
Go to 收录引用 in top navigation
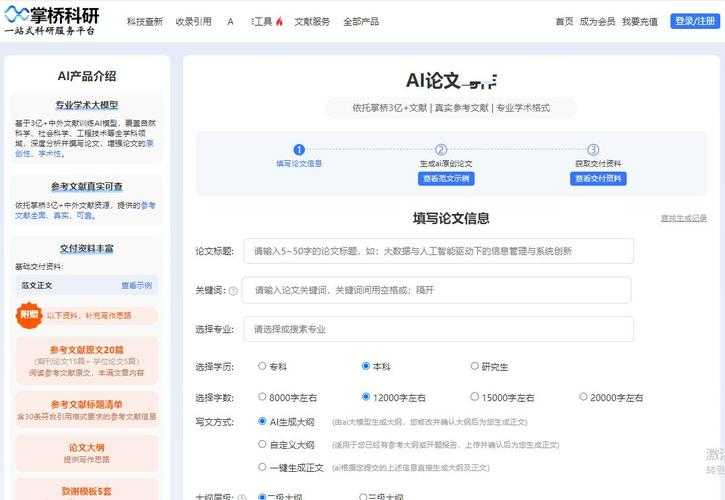pyautogui.click(x=193, y=21)
